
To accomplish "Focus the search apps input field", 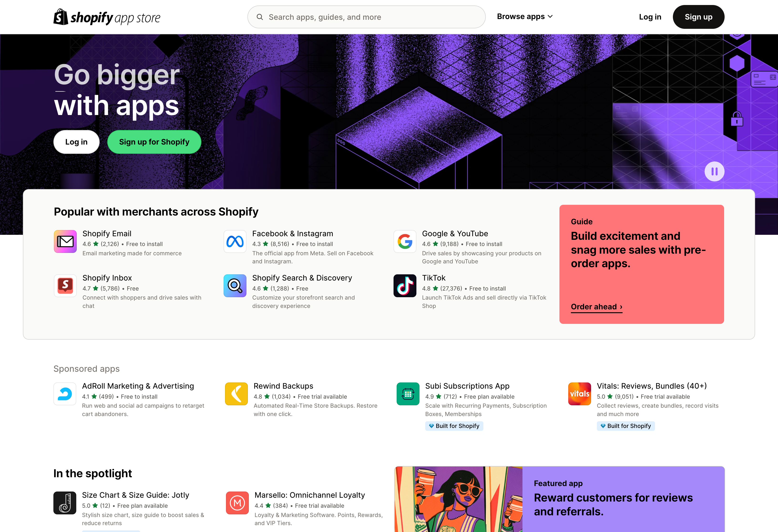I will click(367, 17).
